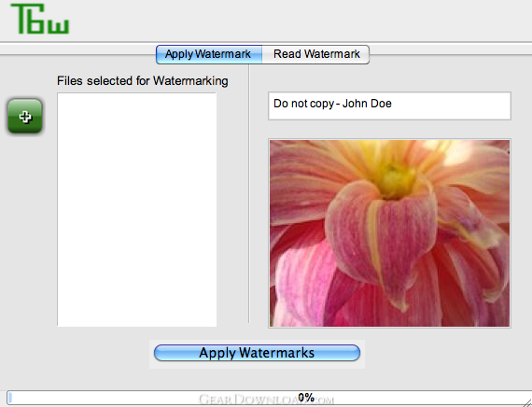Screen dimensions: 532x407
Task: Select the Apply Watermark tab
Action: pyautogui.click(x=209, y=54)
